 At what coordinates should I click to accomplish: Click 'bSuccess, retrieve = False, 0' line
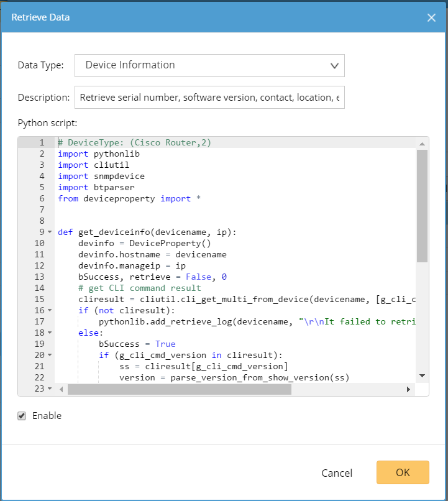click(152, 277)
